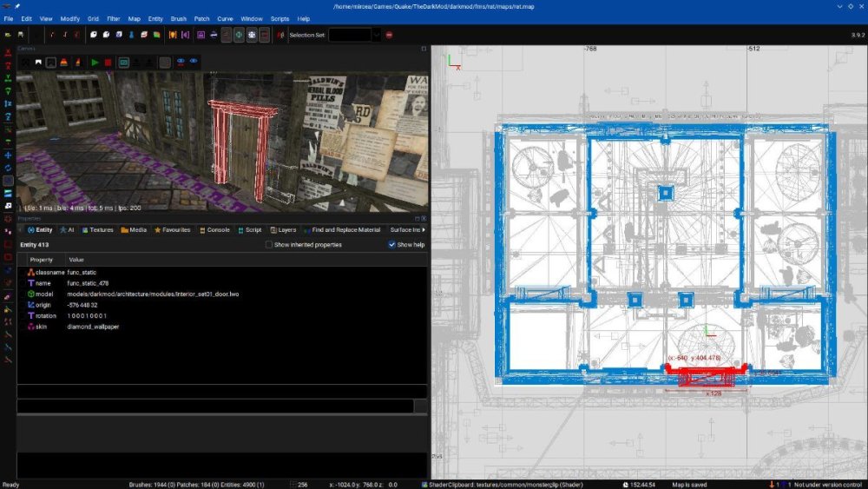Toggle the highlighted textured render mode button
Viewport: 868px width, 489px height.
point(51,63)
